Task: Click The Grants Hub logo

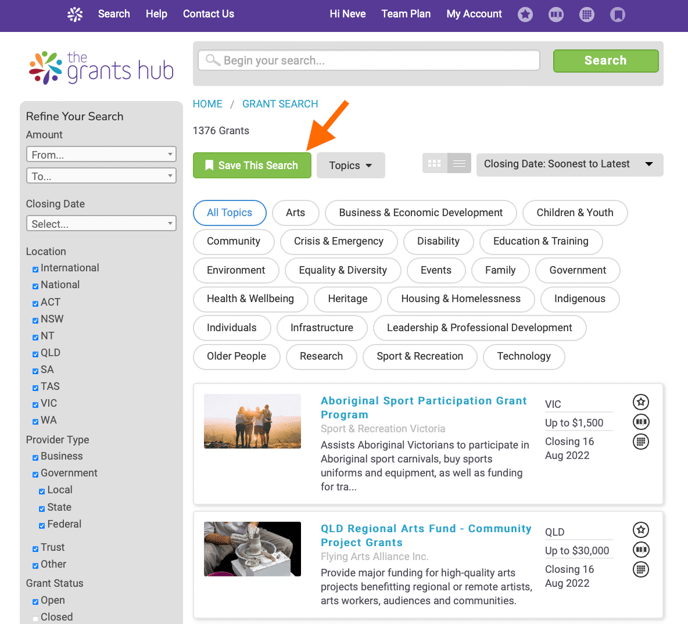Action: (x=101, y=67)
